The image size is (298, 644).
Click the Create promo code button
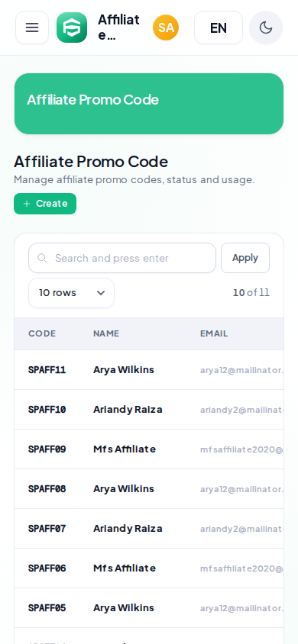(x=45, y=204)
